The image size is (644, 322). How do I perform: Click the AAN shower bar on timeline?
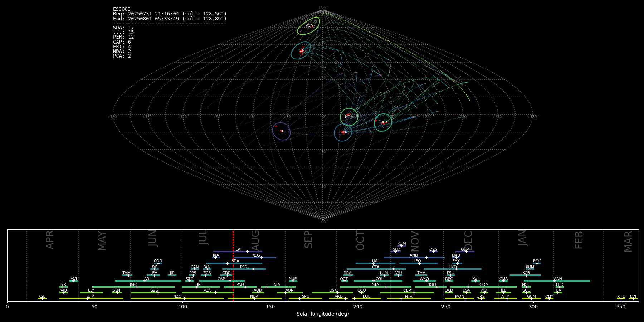pos(557,281)
